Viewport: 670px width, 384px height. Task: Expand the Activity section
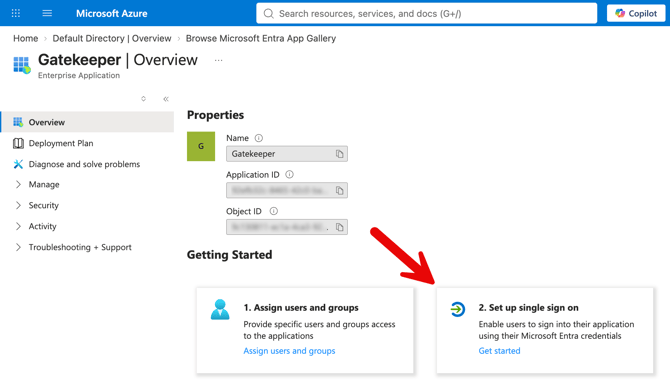[x=42, y=226]
